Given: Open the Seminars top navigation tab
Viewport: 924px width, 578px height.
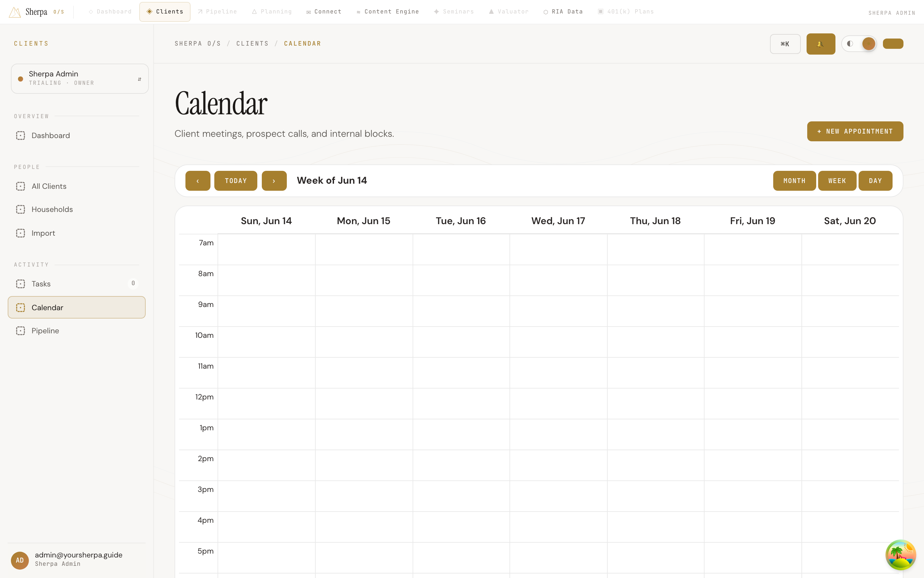Looking at the screenshot, I should (454, 12).
